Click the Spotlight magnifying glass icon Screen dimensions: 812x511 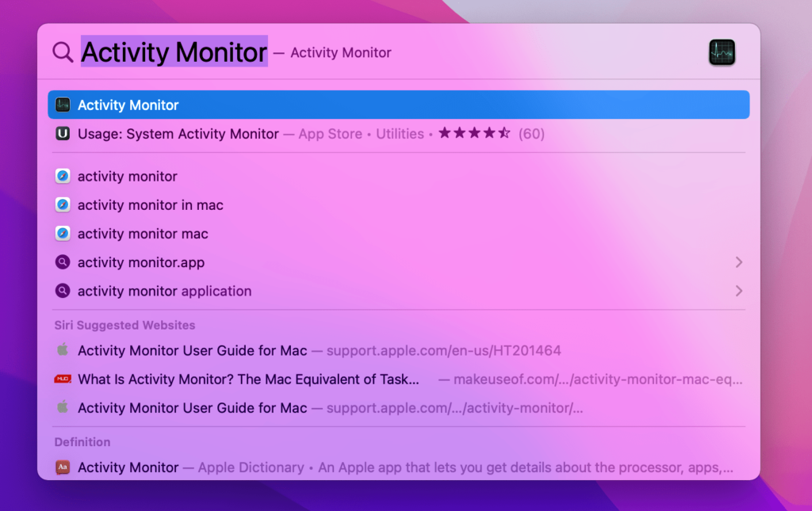point(63,52)
